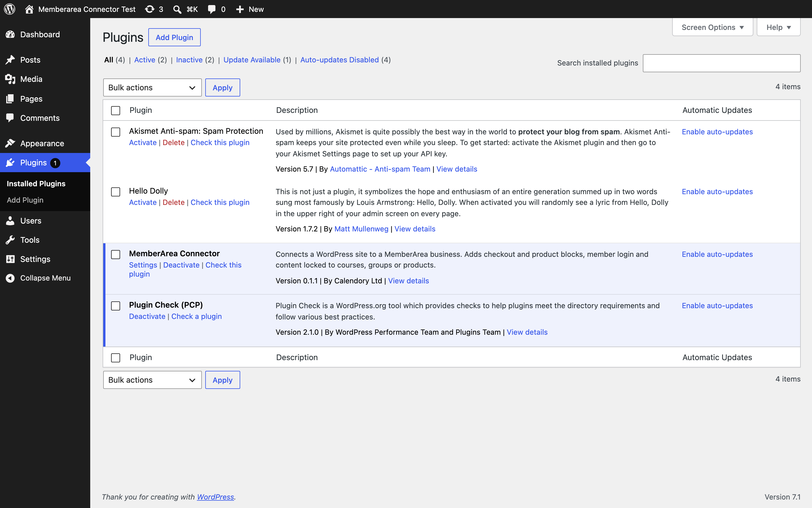Enable auto-updates for Hello Dolly
The height and width of the screenshot is (508, 812).
tap(717, 192)
